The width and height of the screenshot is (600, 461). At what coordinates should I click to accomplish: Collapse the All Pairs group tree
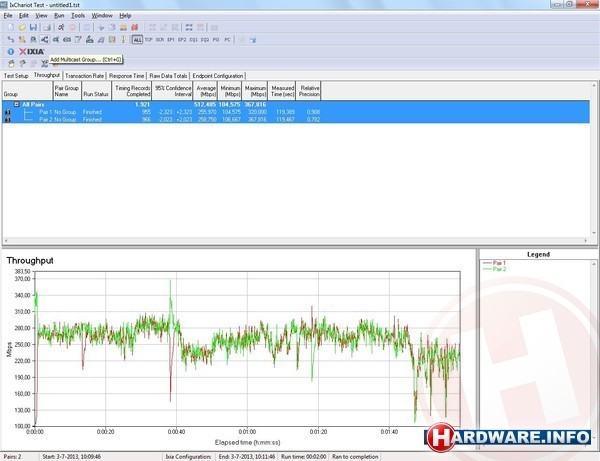coord(16,104)
